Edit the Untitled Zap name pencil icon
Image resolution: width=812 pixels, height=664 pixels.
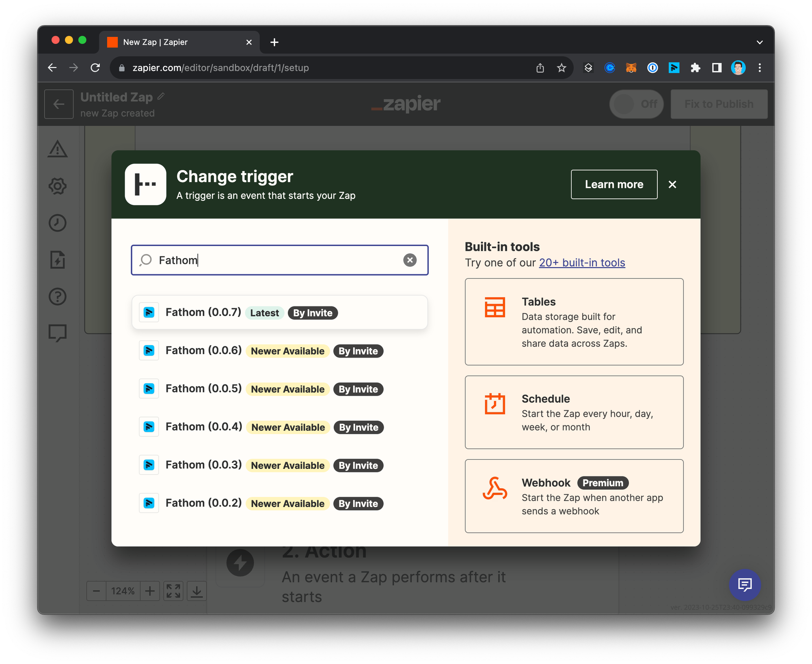click(161, 96)
